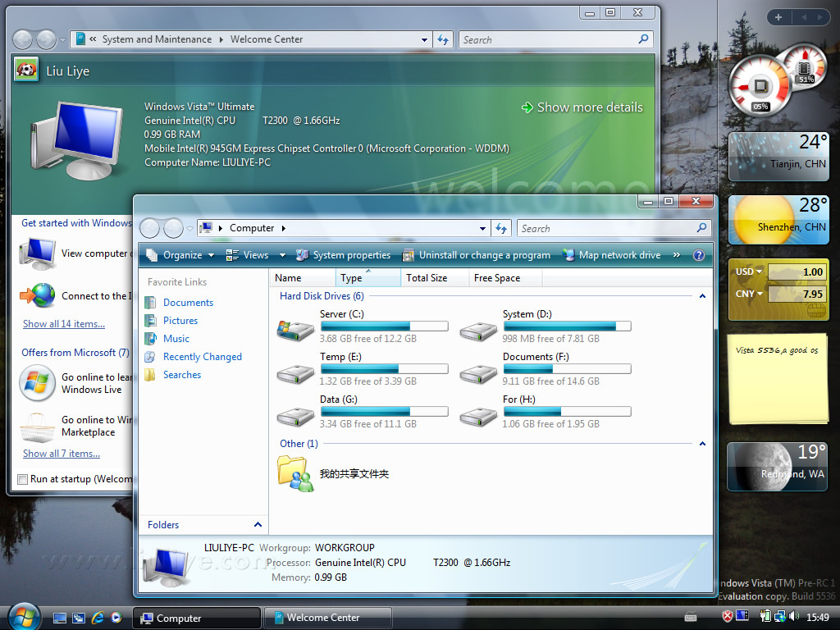The image size is (840, 630).
Task: Click the CPU meter gadget in sidebar
Action: pyautogui.click(x=760, y=85)
